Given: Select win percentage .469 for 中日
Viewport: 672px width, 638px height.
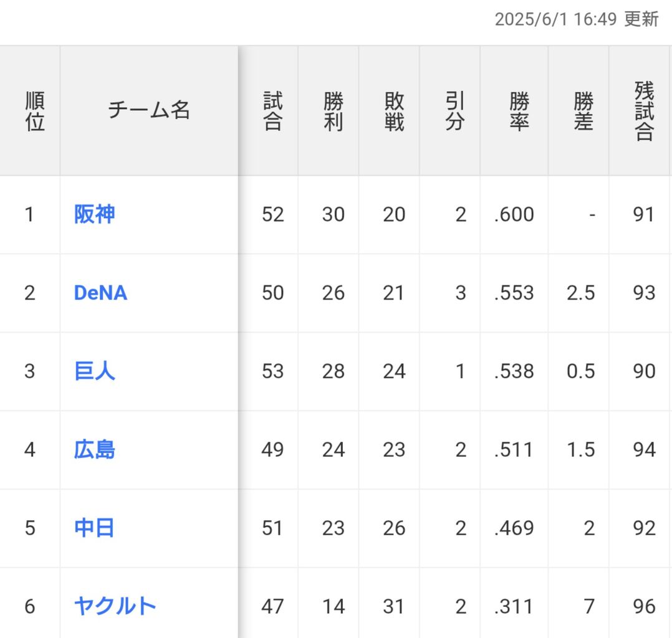Looking at the screenshot, I should point(514,528).
